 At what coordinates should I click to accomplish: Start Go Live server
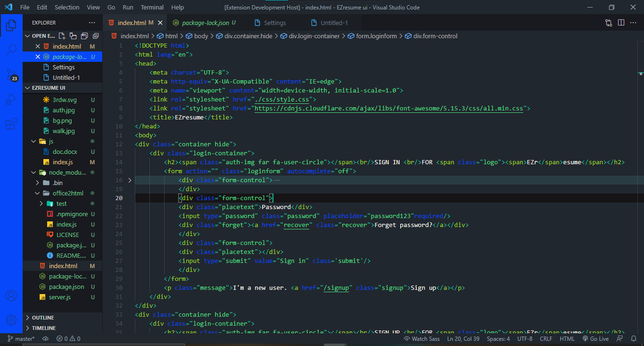[x=595, y=339]
